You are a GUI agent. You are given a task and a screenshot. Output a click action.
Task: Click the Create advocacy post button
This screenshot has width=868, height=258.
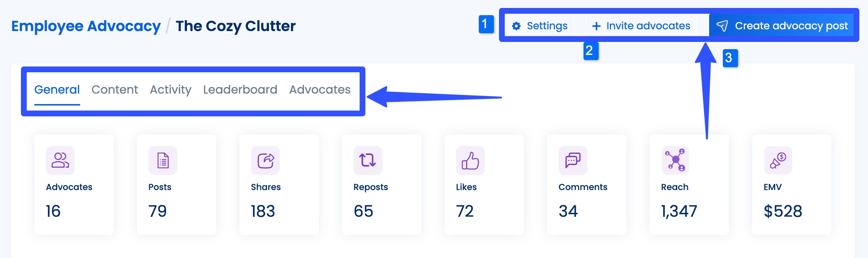[x=781, y=26]
